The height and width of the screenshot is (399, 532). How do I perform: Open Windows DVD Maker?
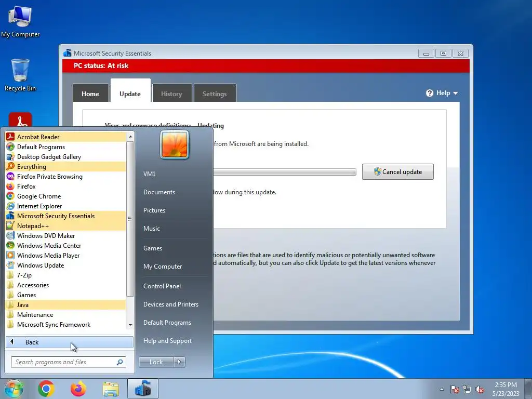tap(66, 235)
